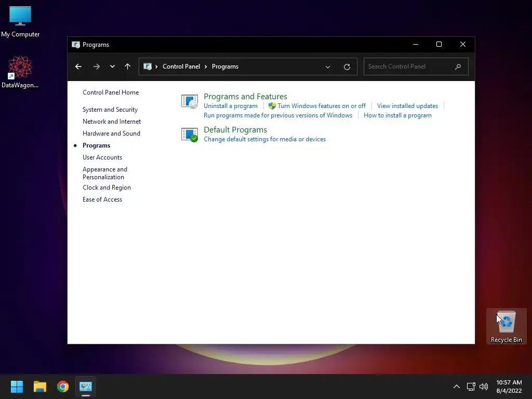Open the recent locations dropdown
The height and width of the screenshot is (399, 532).
(112, 66)
